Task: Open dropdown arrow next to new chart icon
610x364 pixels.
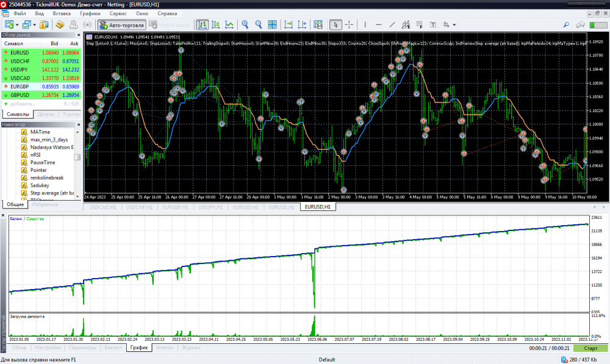Action: click(x=17, y=25)
